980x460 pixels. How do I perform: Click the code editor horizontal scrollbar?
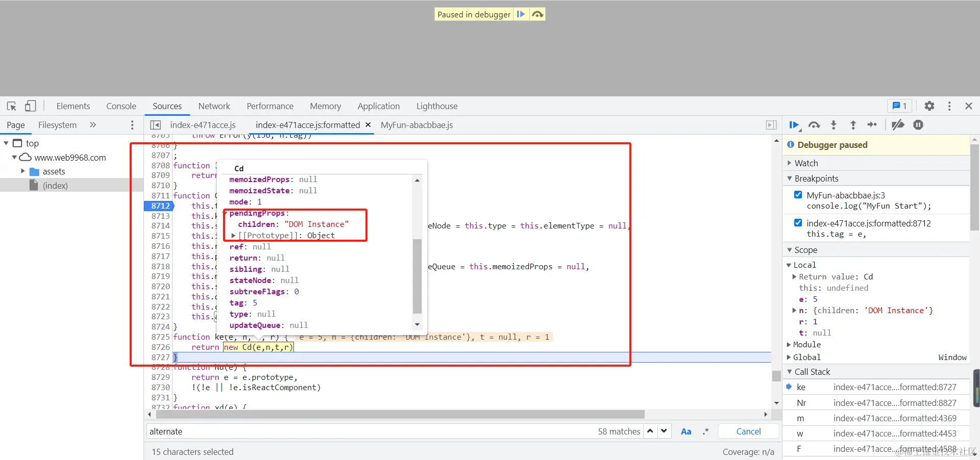401,414
